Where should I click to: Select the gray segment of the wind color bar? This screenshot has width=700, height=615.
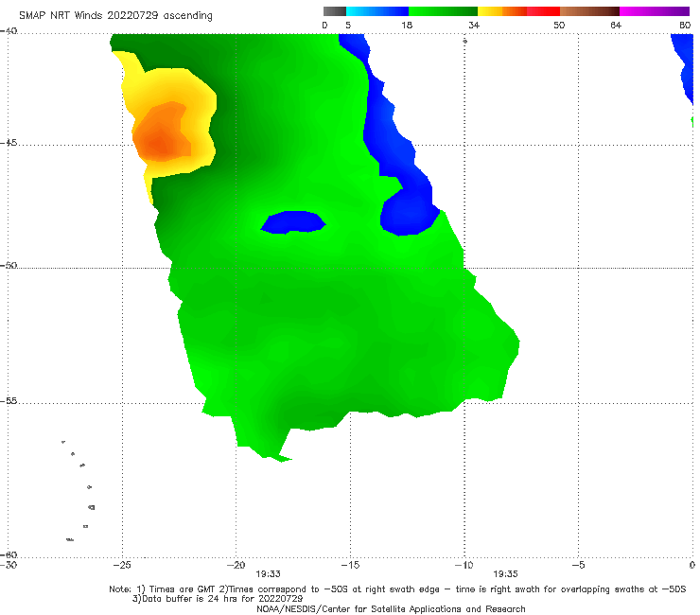pyautogui.click(x=335, y=11)
